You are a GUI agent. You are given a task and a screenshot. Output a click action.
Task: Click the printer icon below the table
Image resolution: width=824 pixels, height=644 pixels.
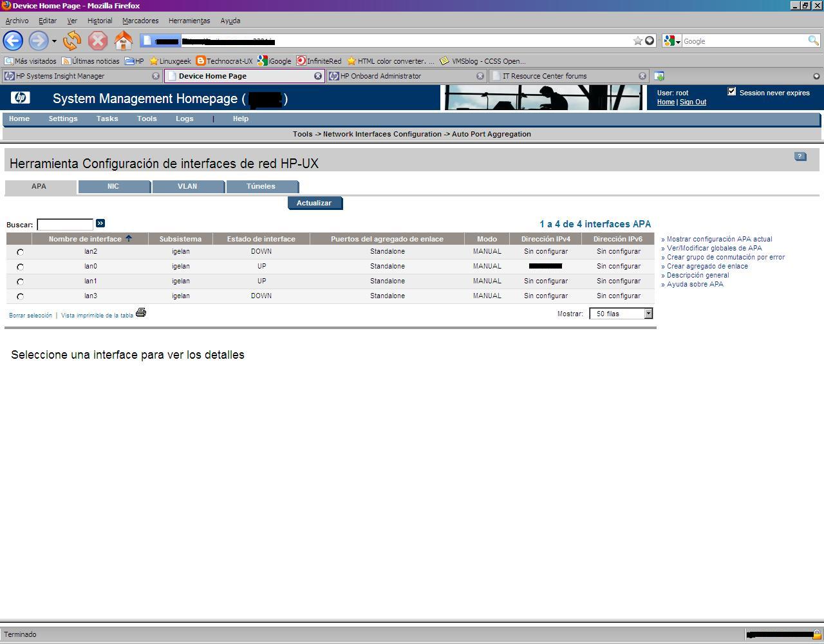pos(141,313)
